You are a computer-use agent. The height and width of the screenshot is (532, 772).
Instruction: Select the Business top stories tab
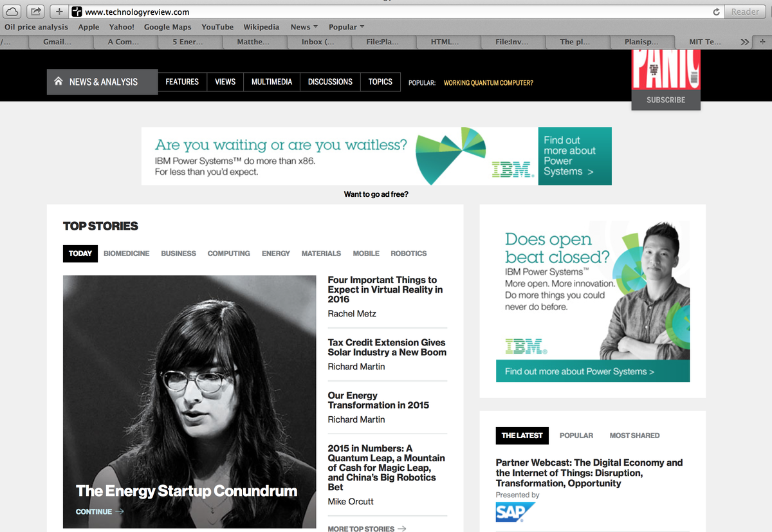(178, 253)
